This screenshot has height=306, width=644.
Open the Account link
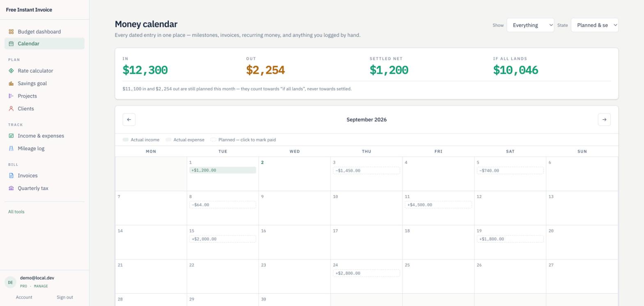[24, 297]
